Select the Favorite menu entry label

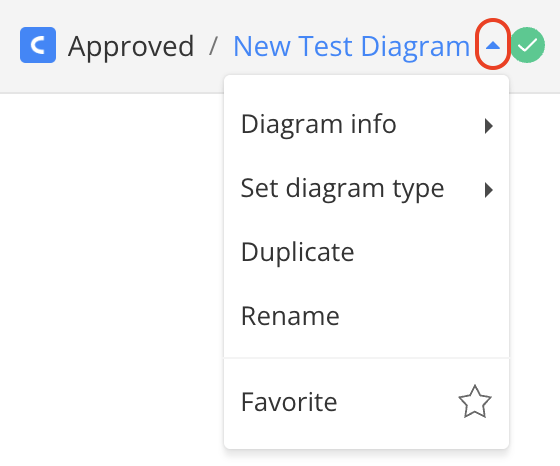289,402
